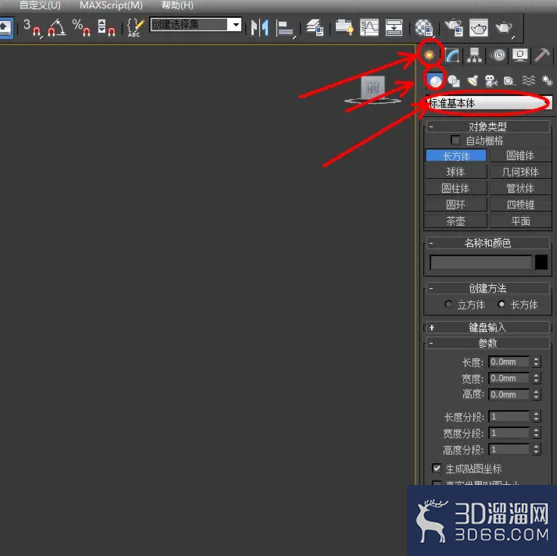Select the Geometry category icon

(435, 81)
